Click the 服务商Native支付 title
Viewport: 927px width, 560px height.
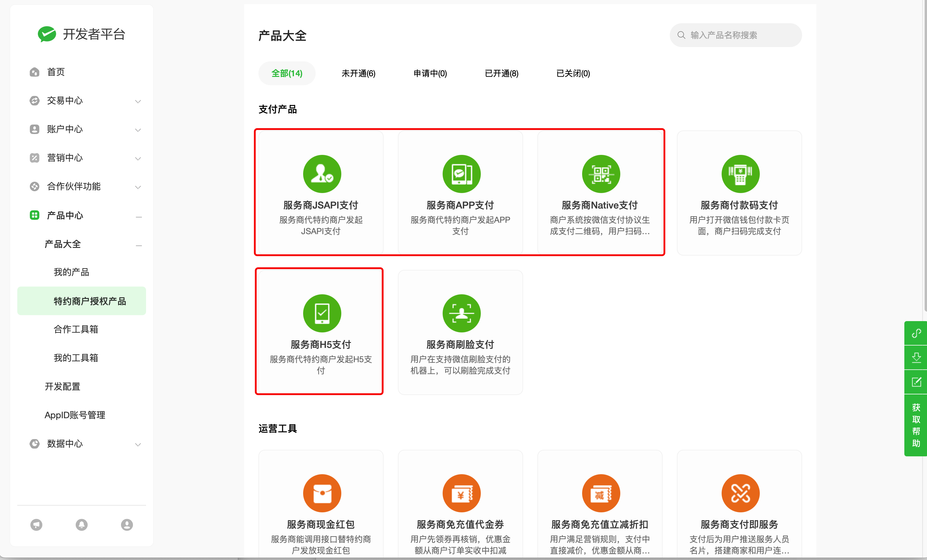600,205
